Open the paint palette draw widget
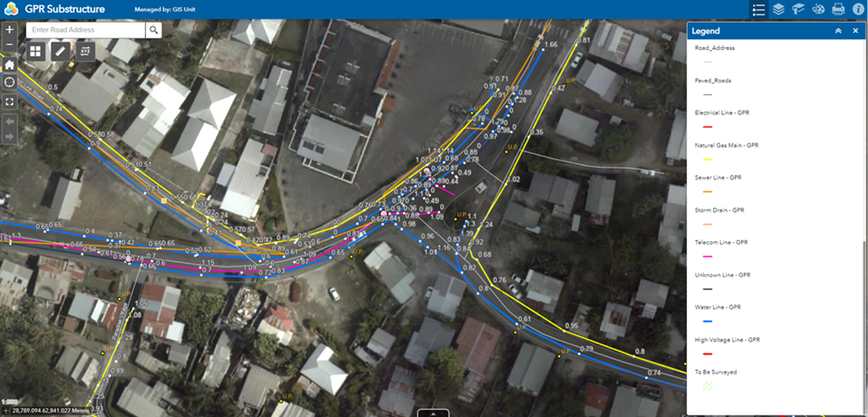The height and width of the screenshot is (417, 868). pyautogui.click(x=817, y=9)
